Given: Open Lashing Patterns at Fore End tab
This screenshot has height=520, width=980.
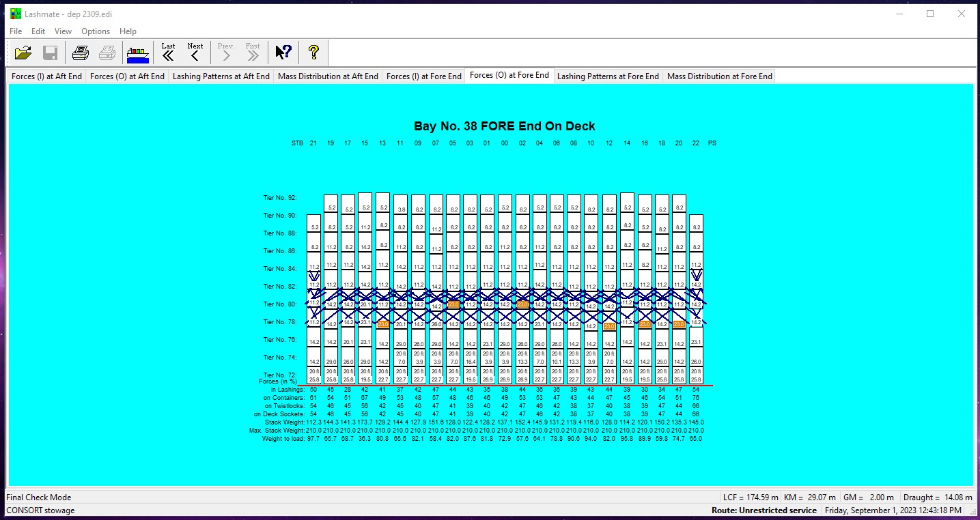Looking at the screenshot, I should [608, 76].
